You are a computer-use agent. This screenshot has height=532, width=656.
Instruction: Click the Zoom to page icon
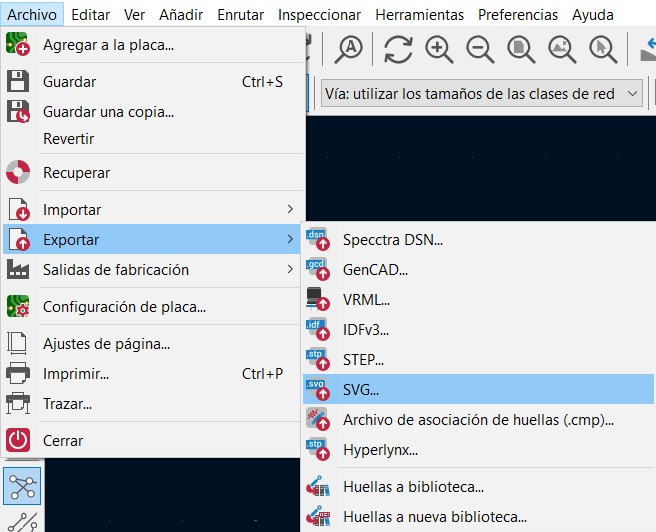pos(521,50)
